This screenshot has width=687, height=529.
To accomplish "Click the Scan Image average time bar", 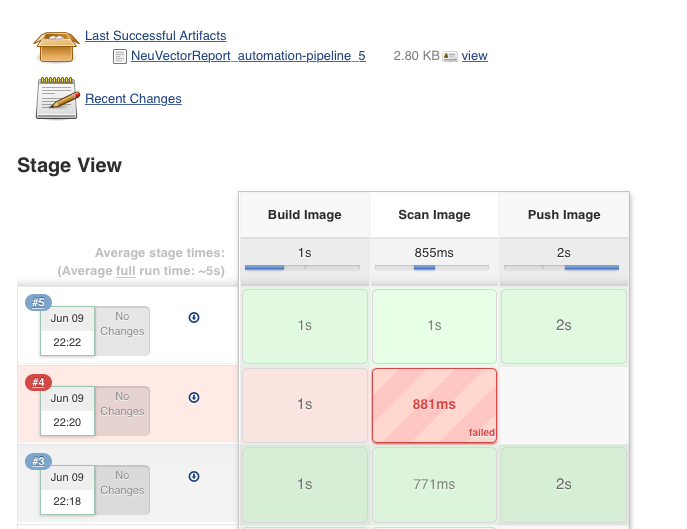I will [x=434, y=268].
